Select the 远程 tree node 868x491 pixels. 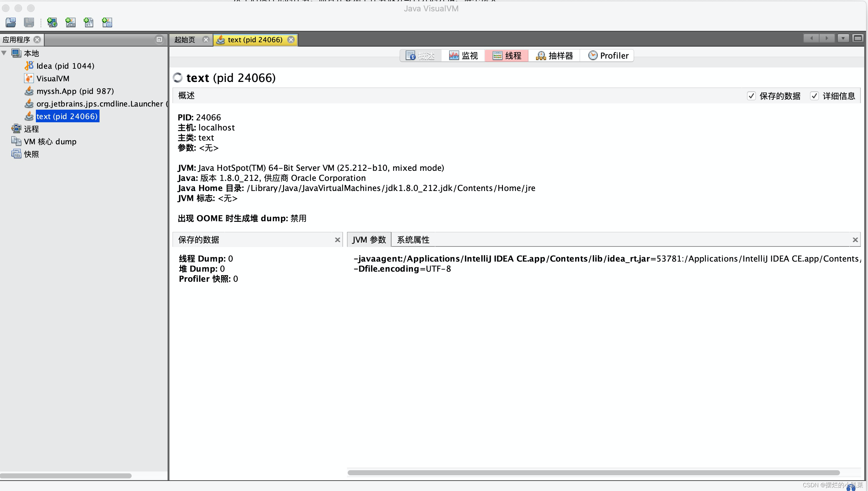(31, 129)
